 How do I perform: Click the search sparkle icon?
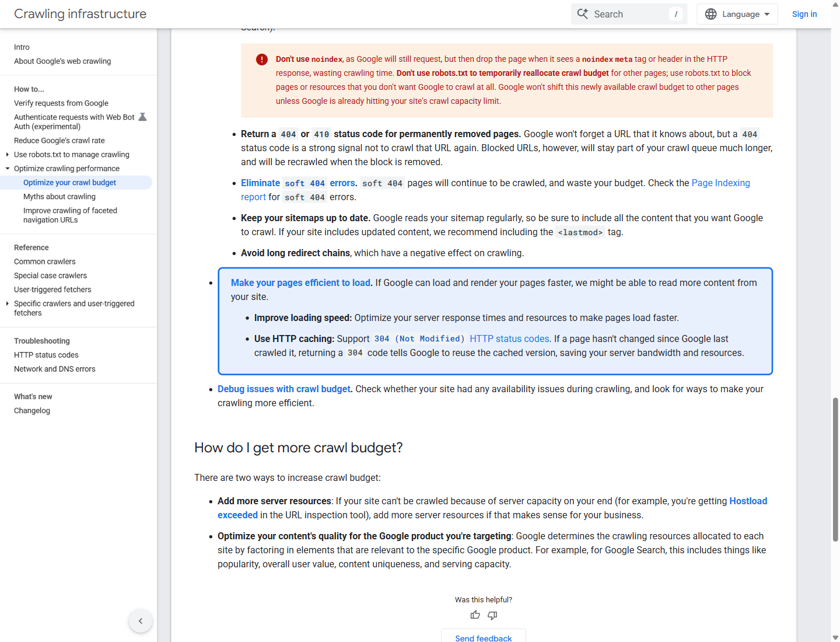(x=582, y=13)
